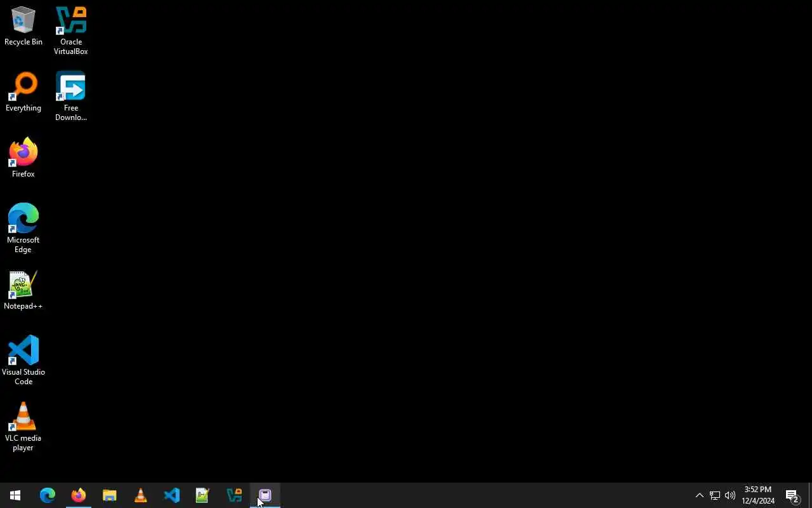Select the Firefox desktop shortcut
This screenshot has height=508, width=812.
[23, 159]
